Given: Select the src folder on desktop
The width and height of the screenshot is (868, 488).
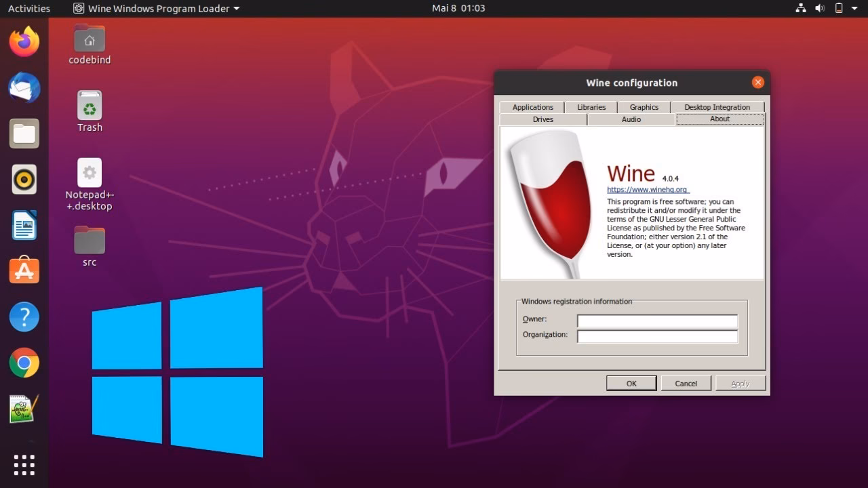Looking at the screenshot, I should (x=90, y=247).
